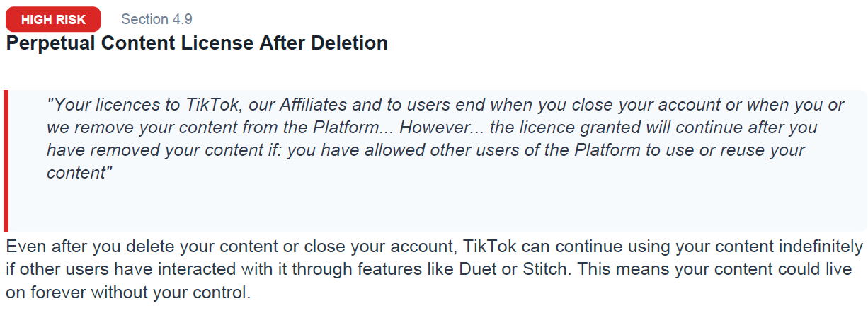Image resolution: width=868 pixels, height=311 pixels.
Task: Click the Section 4.9 label
Action: pyautogui.click(x=156, y=19)
